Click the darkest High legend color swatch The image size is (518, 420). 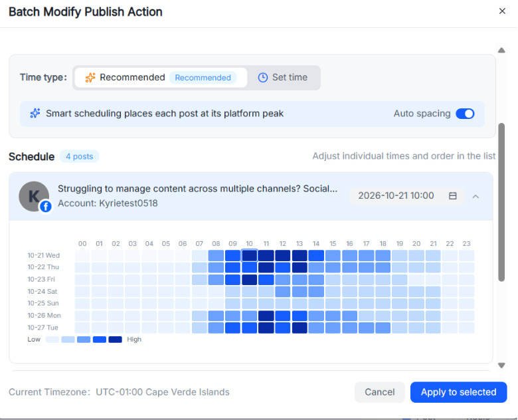(116, 340)
